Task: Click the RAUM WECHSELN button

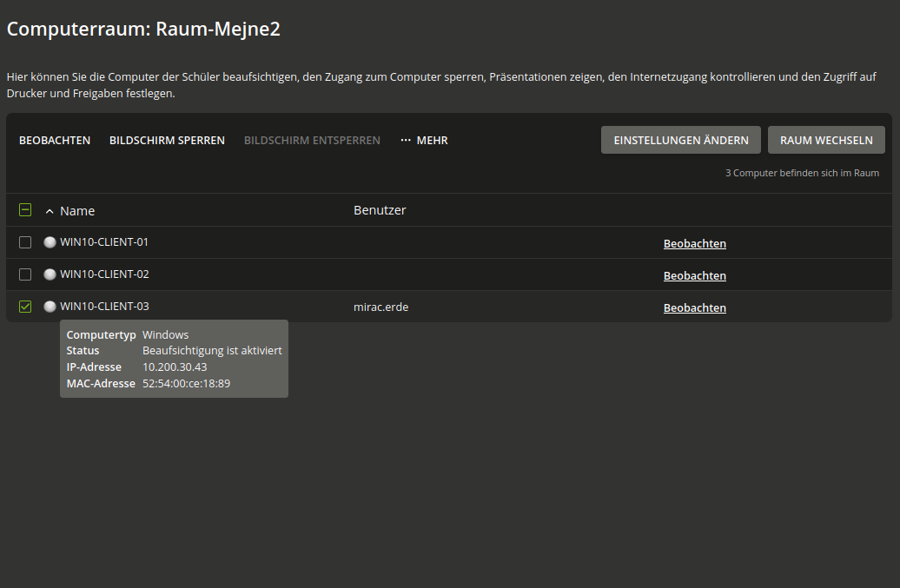Action: point(826,140)
